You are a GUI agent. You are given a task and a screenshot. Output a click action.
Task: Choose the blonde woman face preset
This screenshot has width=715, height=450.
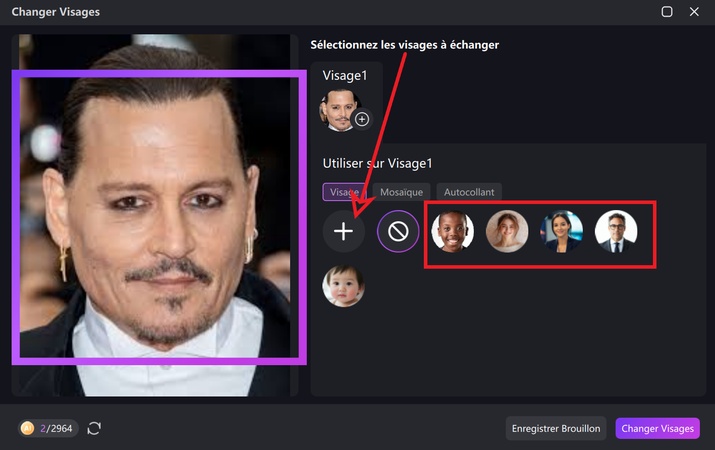(x=507, y=231)
